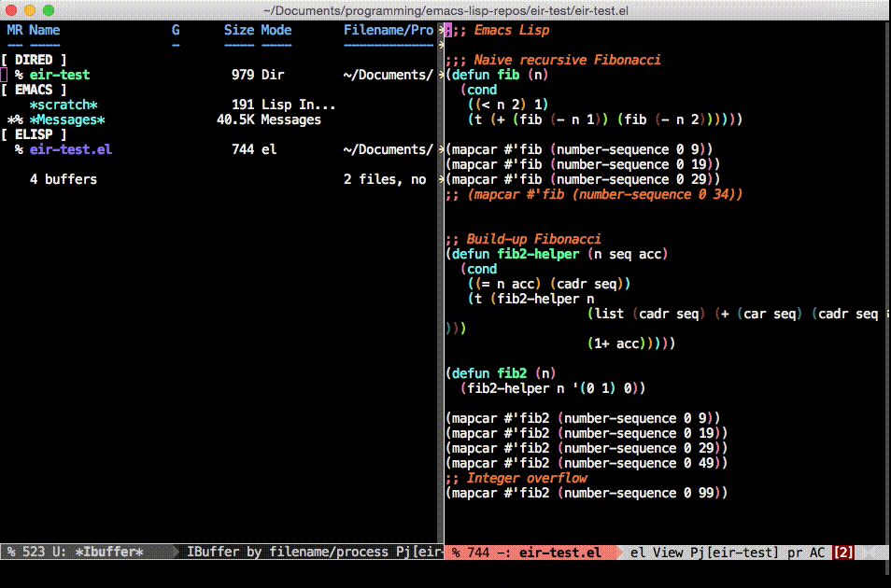Screen dimensions: 891x588
Task: Click the 'Lisp In...' mode of *scratch*
Action: [x=298, y=105]
